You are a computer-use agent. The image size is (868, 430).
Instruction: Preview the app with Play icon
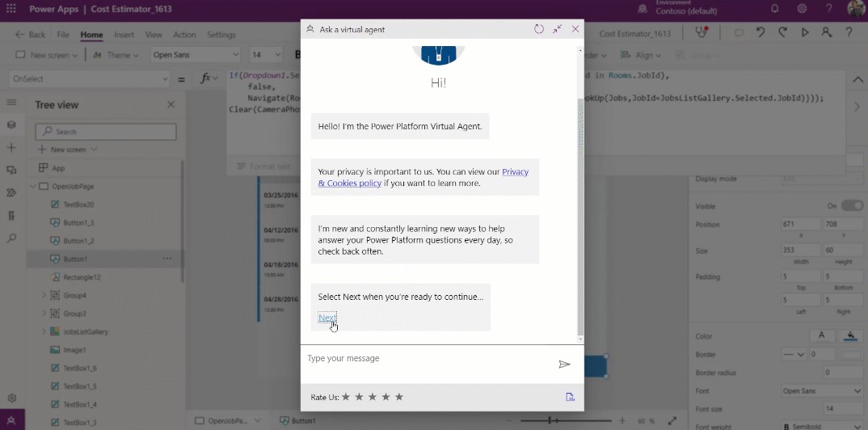click(805, 32)
